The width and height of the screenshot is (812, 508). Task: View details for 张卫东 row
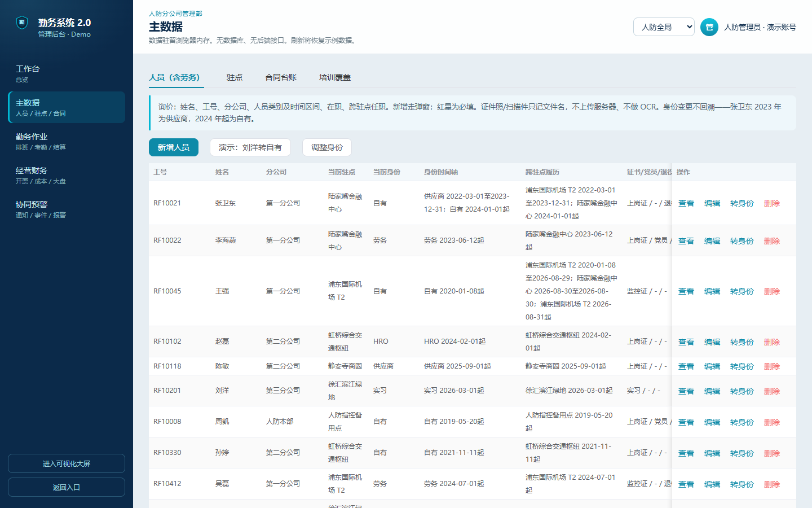(x=686, y=203)
